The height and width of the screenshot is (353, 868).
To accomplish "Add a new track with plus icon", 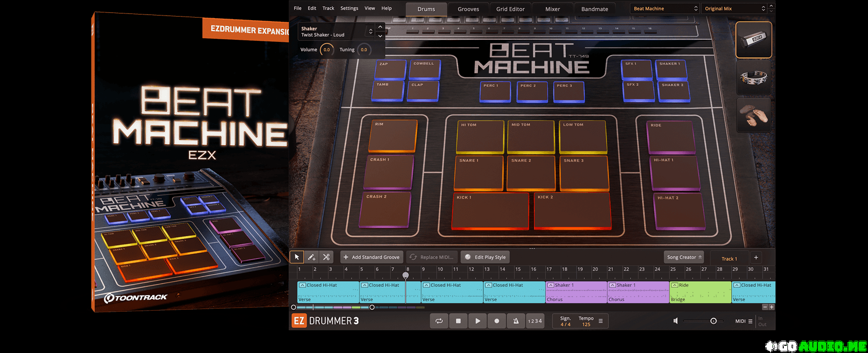I will click(x=756, y=257).
